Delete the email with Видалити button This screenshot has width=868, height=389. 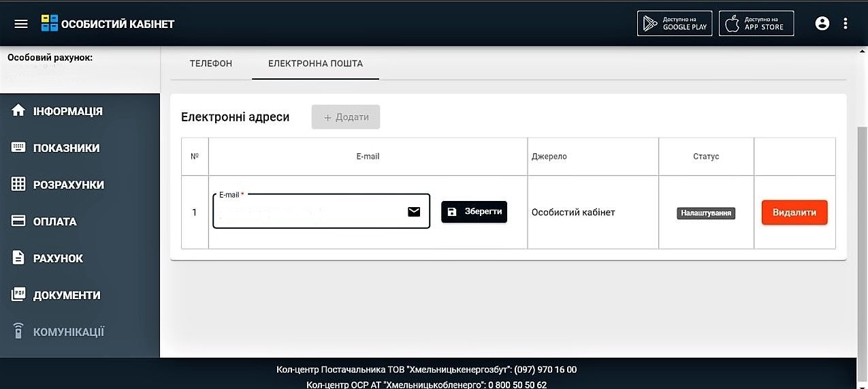coord(794,213)
